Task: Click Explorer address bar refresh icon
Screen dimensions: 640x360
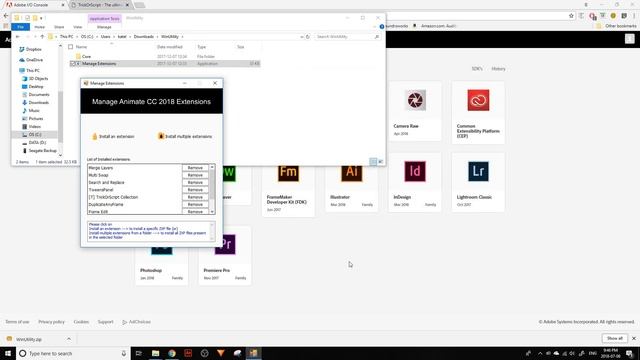Action: [x=308, y=37]
